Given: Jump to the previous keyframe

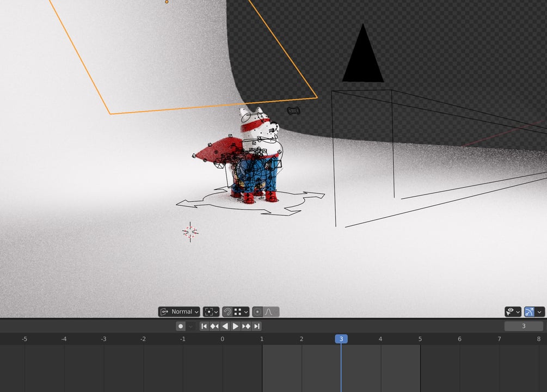Looking at the screenshot, I should 214,326.
